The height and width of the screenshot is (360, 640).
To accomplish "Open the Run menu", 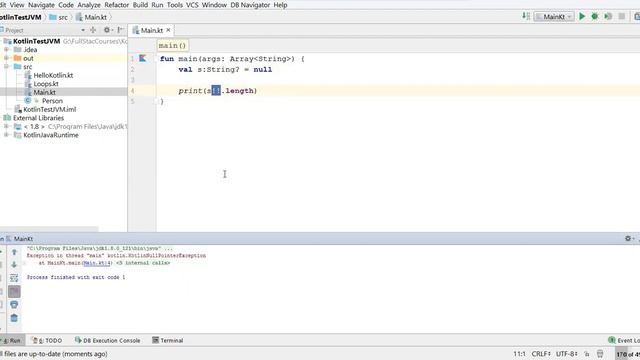I will [x=157, y=5].
